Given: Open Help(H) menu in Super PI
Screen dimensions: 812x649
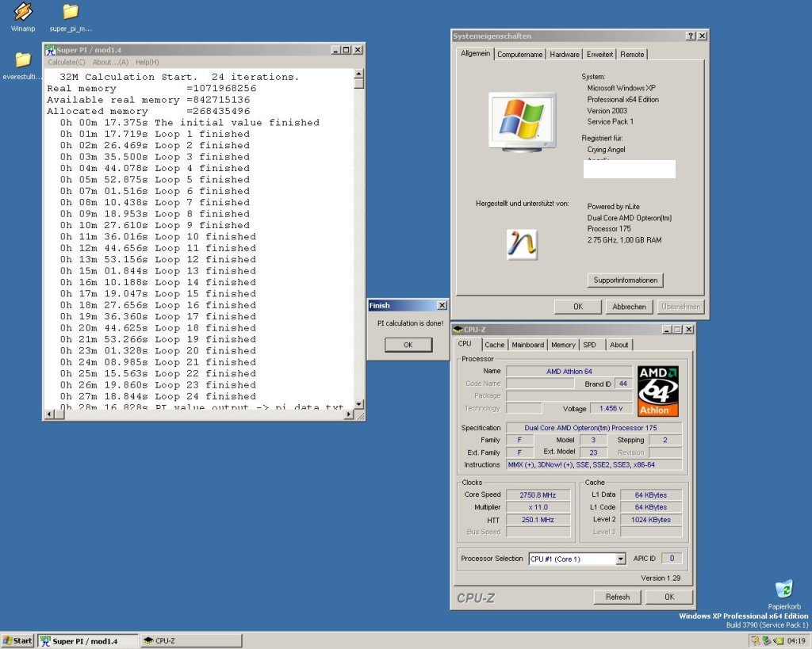Looking at the screenshot, I should coord(147,62).
